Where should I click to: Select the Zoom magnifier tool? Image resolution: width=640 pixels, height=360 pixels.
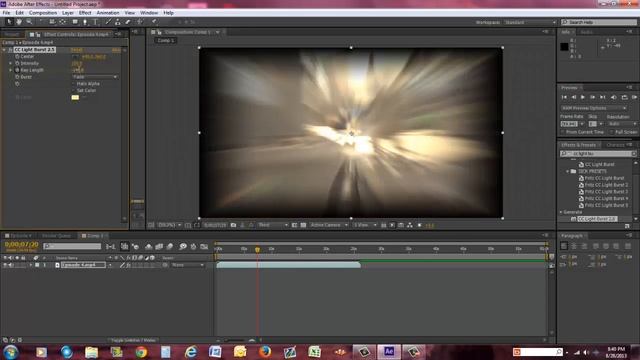coord(29,22)
